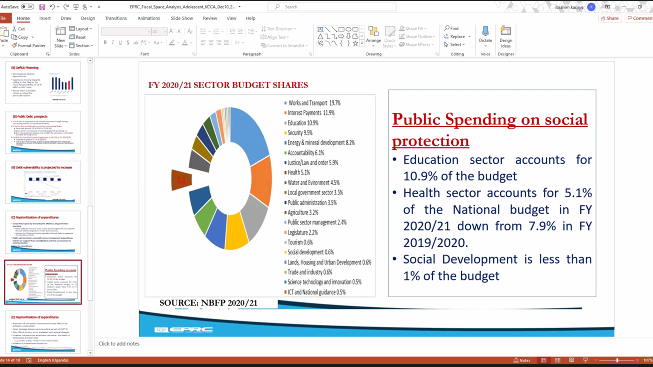Viewport: 653px width, 367px height.
Task: Toggle text shadow
Action: pos(128,42)
